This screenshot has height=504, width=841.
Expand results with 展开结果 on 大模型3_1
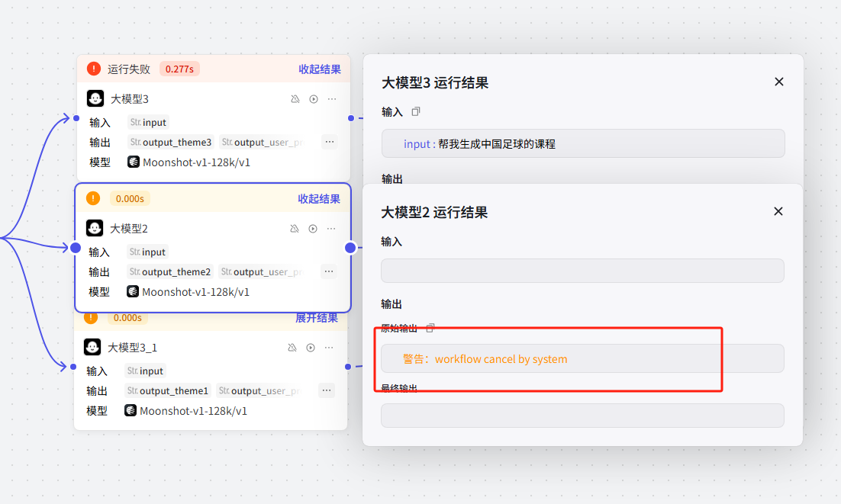[x=317, y=318]
